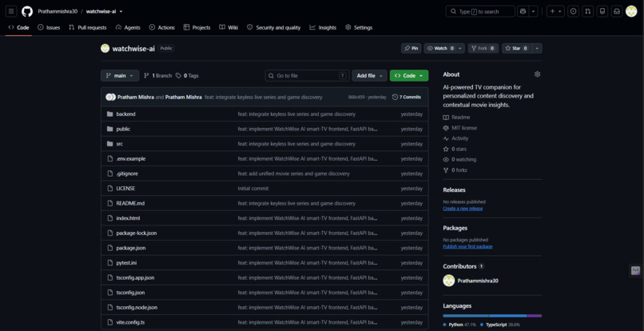Fork the watchwise-ai repository
This screenshot has width=644, height=331.
tap(483, 49)
